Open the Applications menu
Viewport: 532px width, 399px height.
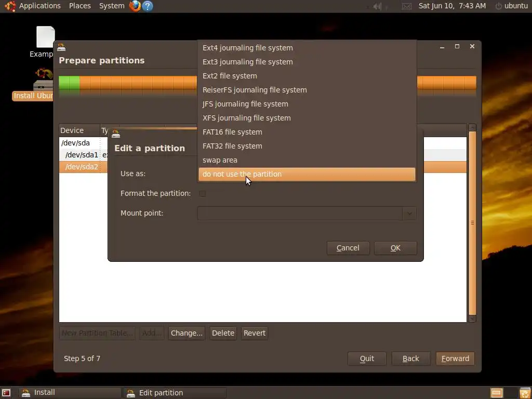[39, 6]
